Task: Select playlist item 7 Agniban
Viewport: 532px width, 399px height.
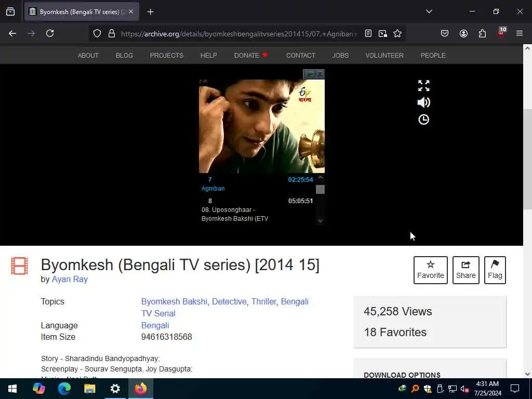Action: click(257, 184)
